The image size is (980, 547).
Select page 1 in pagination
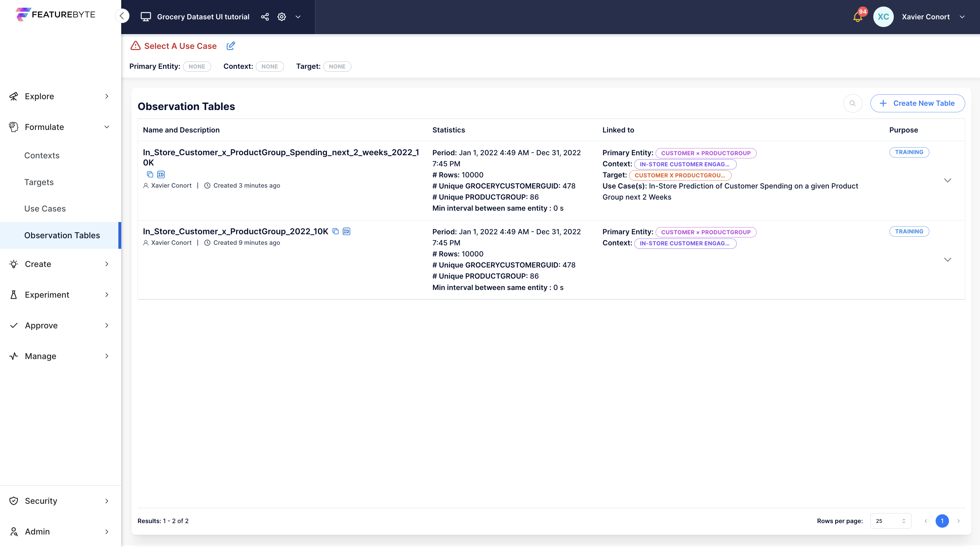click(942, 521)
